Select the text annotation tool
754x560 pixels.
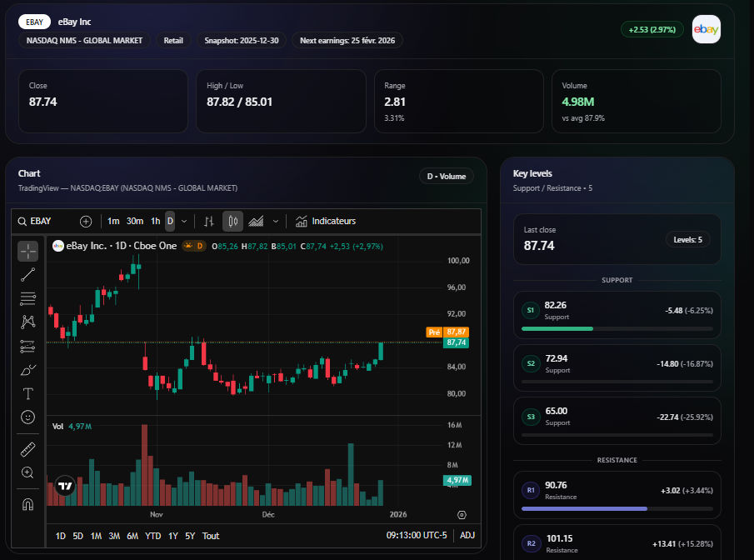(x=27, y=392)
